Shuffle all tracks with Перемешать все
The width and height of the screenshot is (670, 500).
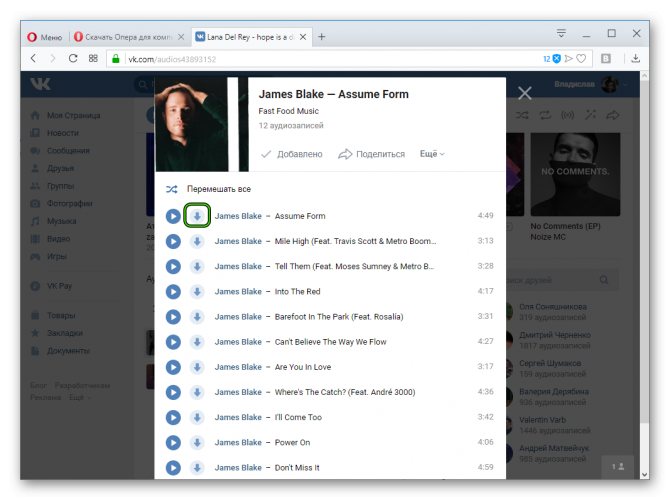pos(209,189)
